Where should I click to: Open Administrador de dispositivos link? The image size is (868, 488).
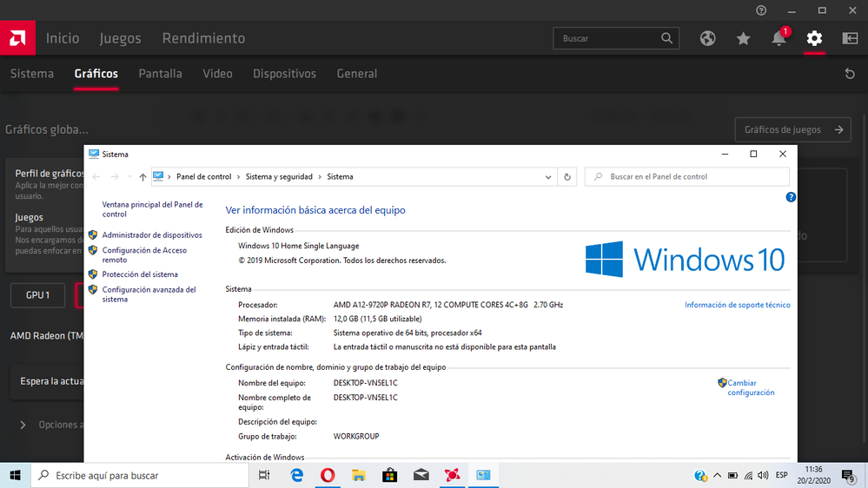point(152,235)
